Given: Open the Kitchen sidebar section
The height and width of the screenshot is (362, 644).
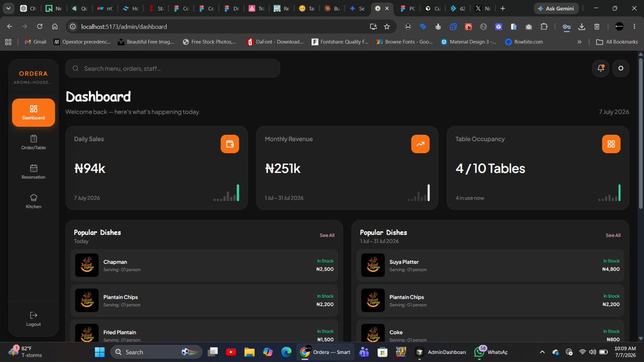Looking at the screenshot, I should point(33,201).
